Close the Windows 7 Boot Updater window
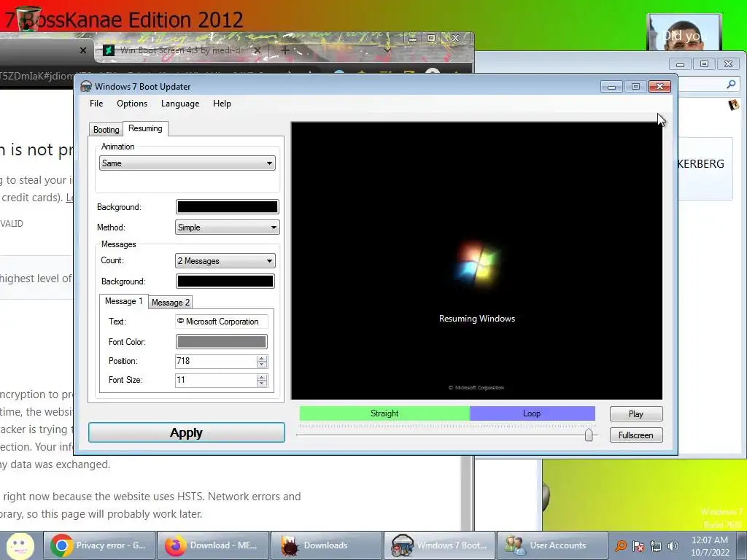747x560 pixels. coord(659,86)
